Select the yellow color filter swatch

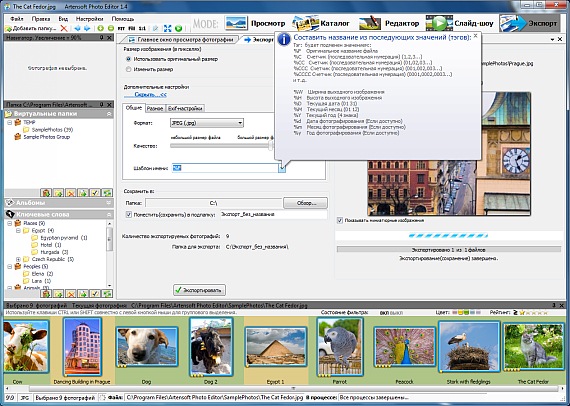tap(460, 312)
